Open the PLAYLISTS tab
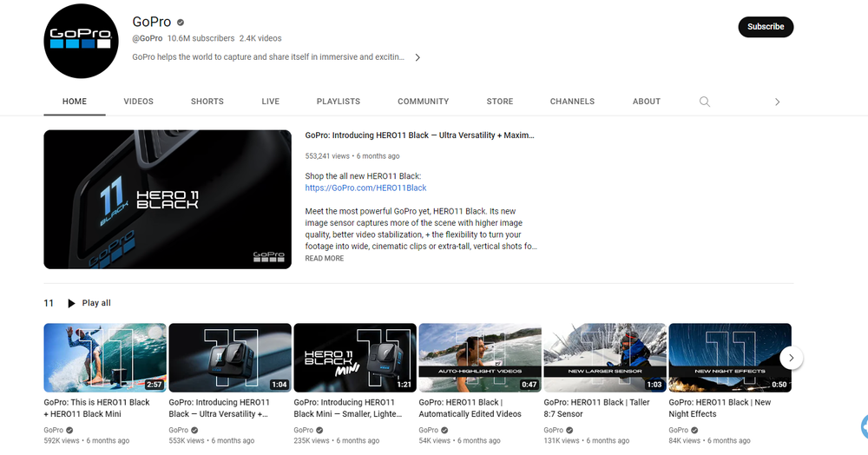Screen dimensions: 868x455 [x=339, y=102]
